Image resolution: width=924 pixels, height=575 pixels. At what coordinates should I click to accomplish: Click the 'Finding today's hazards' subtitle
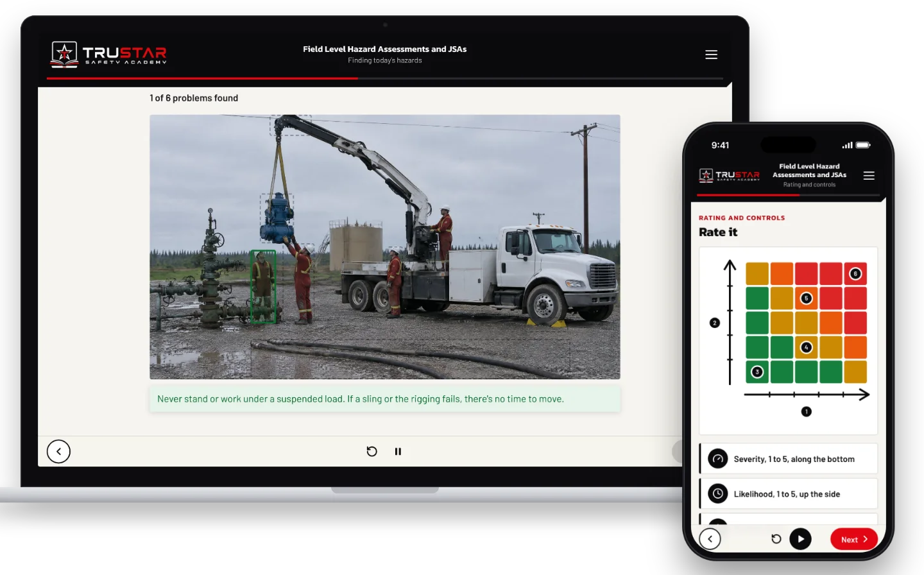pos(385,60)
